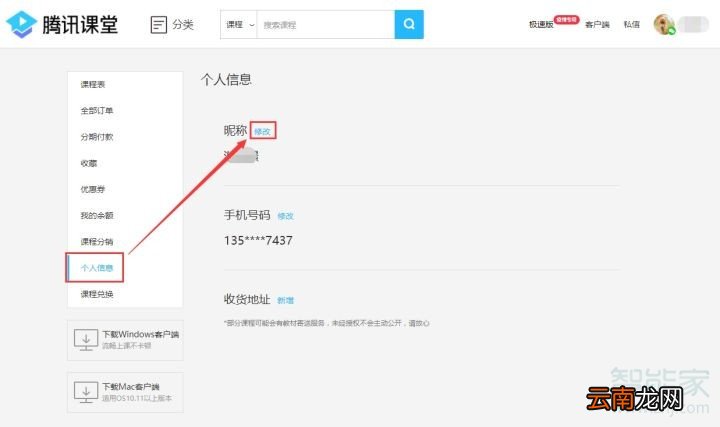Screen dimensions: 720x427
Task: Open the user avatar picture
Action: pyautogui.click(x=664, y=24)
